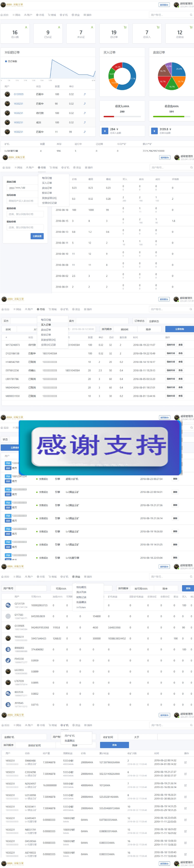Click the avatar of user J919545
Screen dimensions: 194x868
8,705
